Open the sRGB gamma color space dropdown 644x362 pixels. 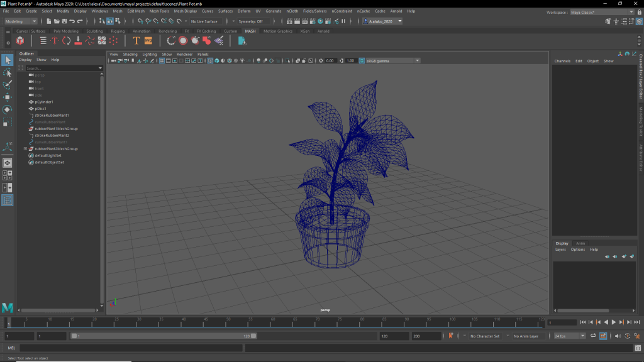pos(389,61)
